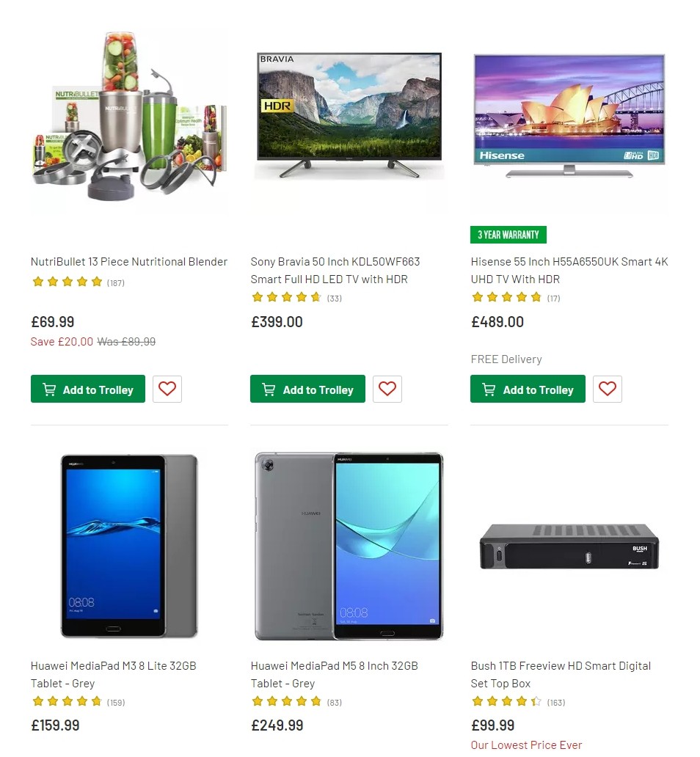
Task: Toggle the wishlist heart for the NutriBullet blender
Action: click(167, 389)
